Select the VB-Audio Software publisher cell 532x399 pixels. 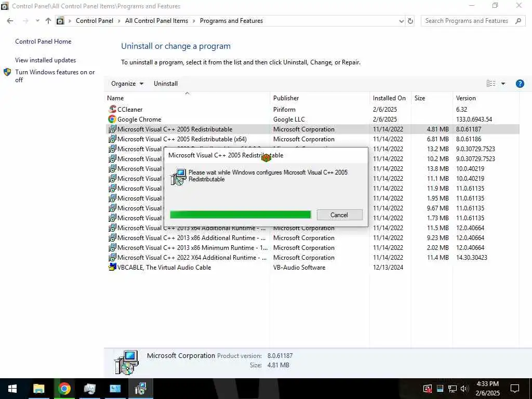(299, 267)
